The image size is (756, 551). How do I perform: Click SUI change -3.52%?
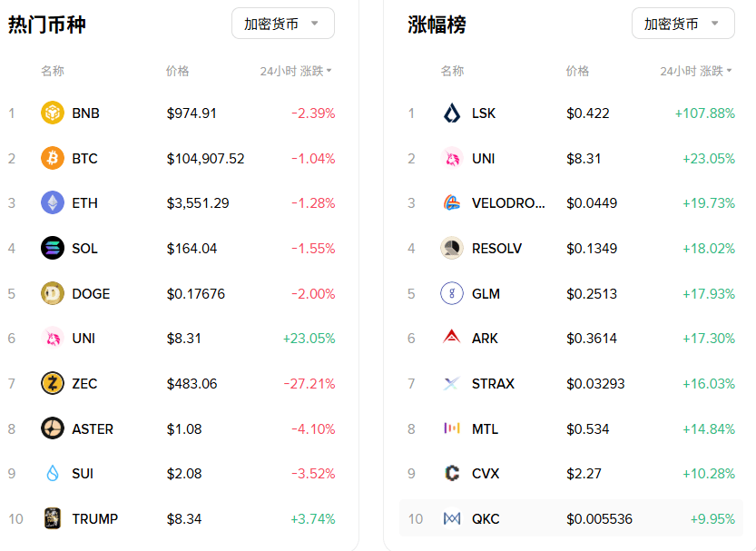coord(313,473)
